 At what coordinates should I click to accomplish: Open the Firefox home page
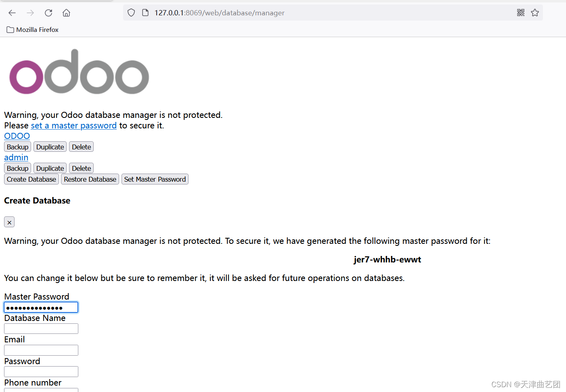pyautogui.click(x=66, y=13)
